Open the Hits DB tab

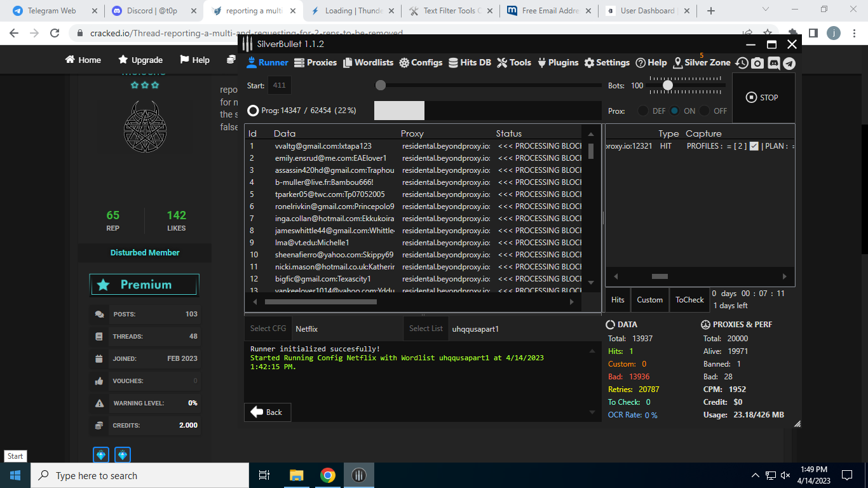pos(470,62)
